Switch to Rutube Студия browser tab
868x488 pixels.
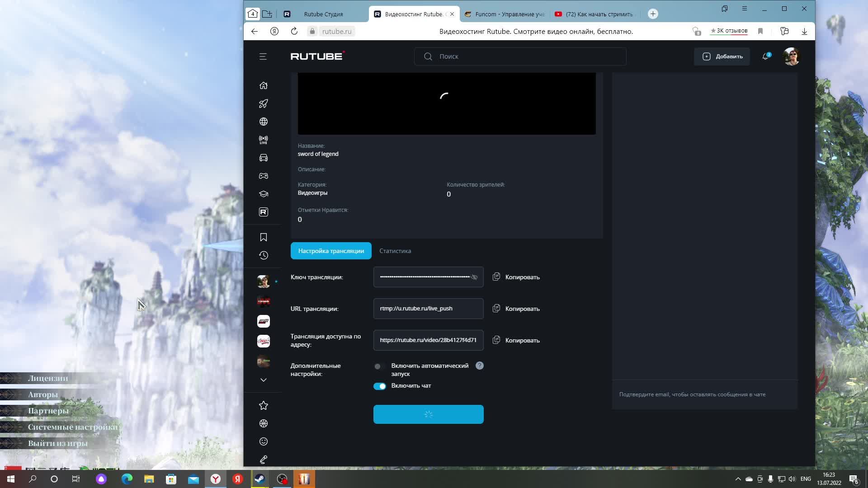[x=323, y=14]
